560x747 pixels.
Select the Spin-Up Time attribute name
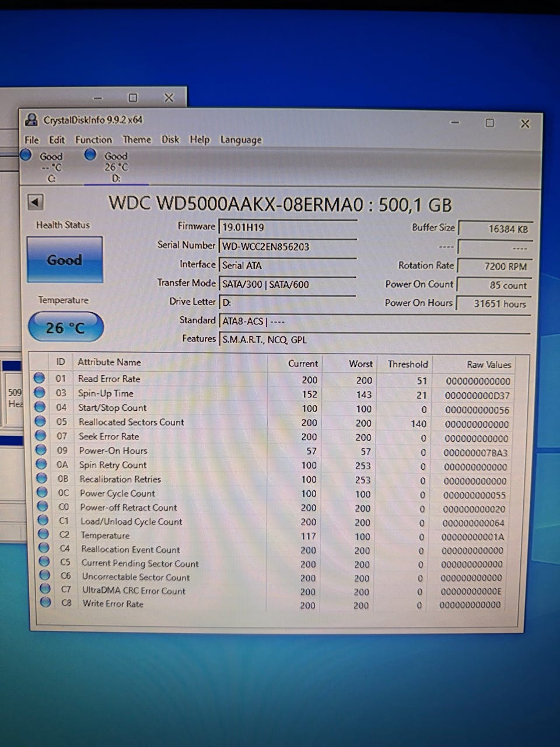106,393
